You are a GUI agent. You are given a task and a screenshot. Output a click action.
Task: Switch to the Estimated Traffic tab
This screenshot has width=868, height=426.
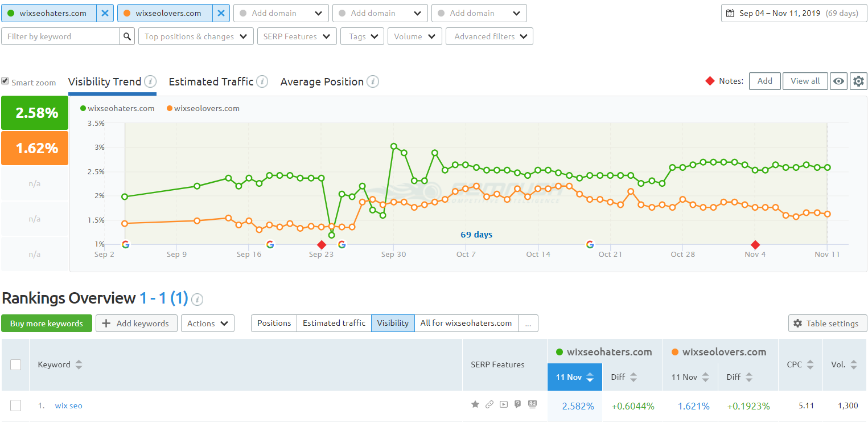(x=212, y=81)
